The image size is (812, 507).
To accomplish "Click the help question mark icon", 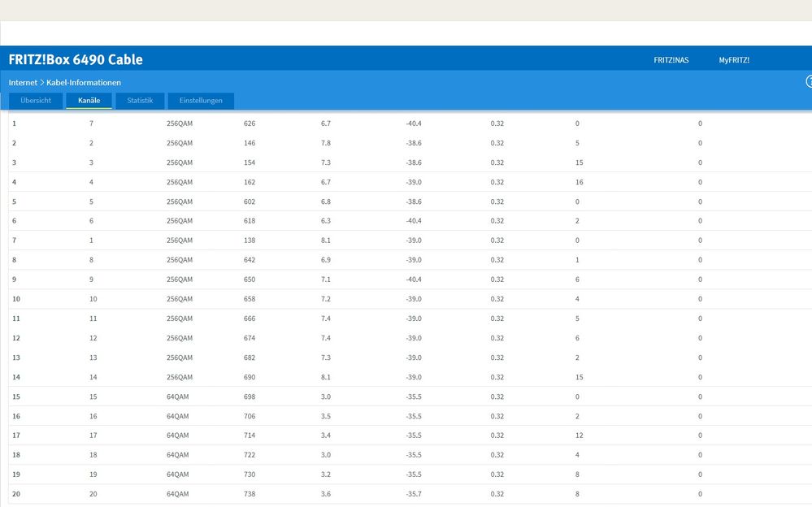I will [809, 81].
